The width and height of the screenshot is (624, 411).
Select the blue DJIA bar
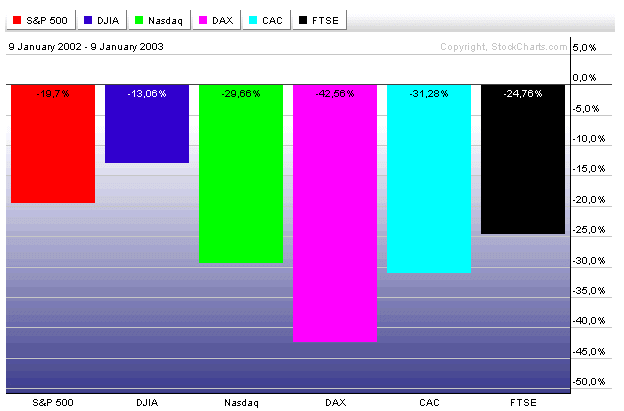pos(147,124)
